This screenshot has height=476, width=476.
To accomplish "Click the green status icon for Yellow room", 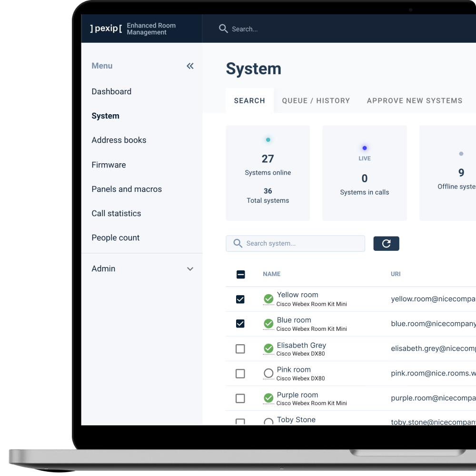I will 268,299.
